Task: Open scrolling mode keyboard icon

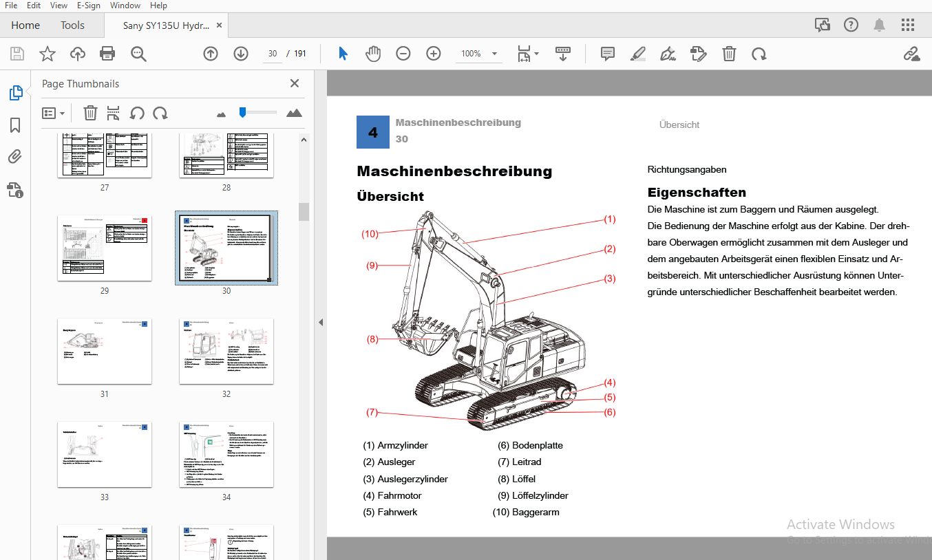Action: point(563,54)
